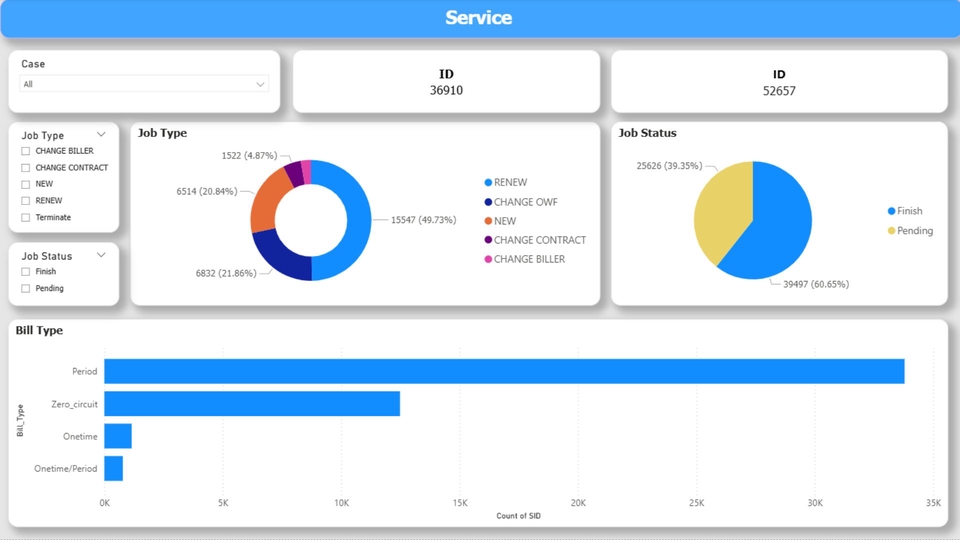
Task: Select the CHANGE BILLER legend marker
Action: pos(488,259)
